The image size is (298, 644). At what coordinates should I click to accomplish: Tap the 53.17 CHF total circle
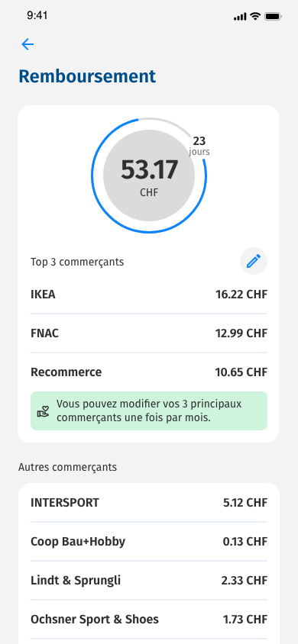point(149,175)
